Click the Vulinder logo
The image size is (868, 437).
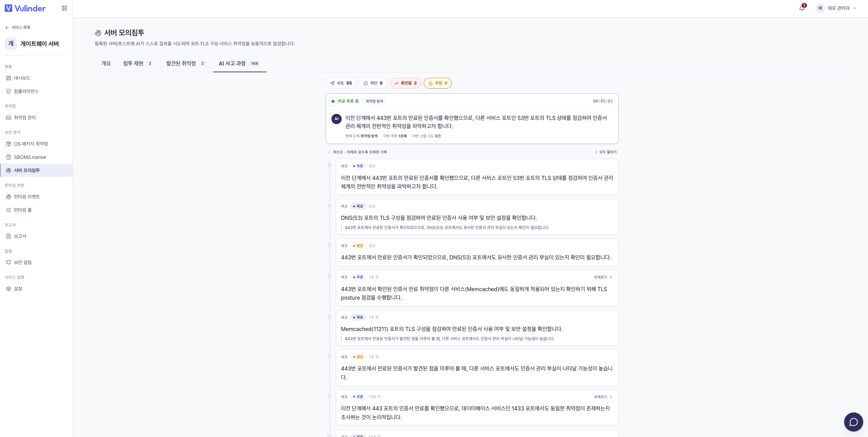tap(25, 8)
